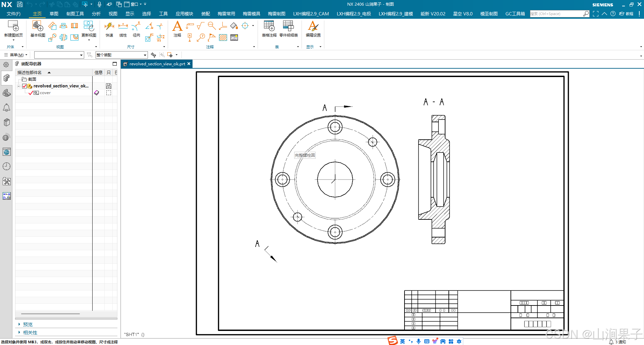Screen dimensions: 644x345
Task: Switch to the 装配 ribbon tab
Action: (x=206, y=14)
